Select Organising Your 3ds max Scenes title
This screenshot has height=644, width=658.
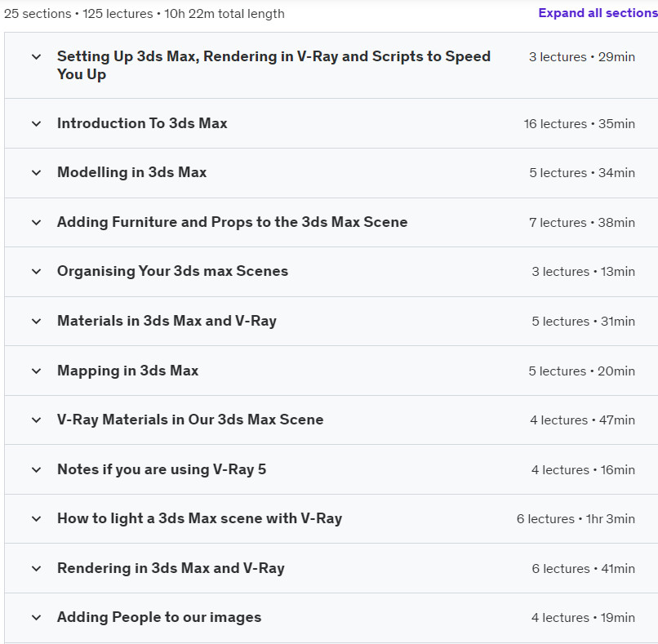pyautogui.click(x=172, y=271)
